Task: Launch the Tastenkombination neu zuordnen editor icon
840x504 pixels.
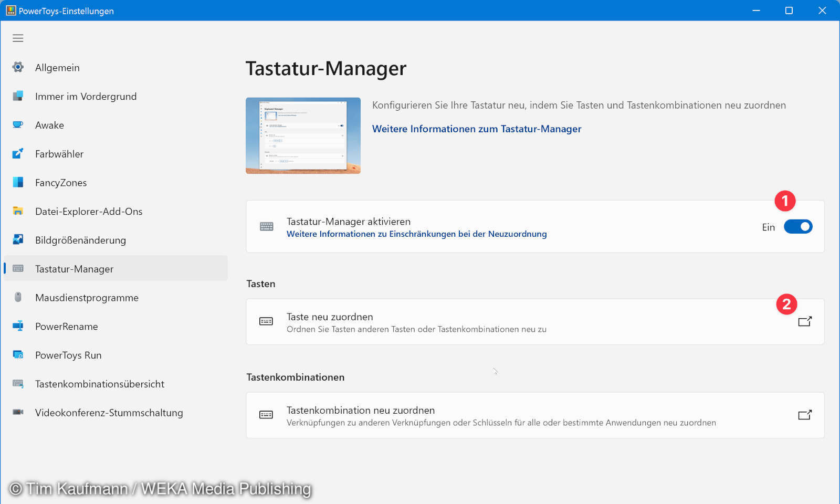Action: pos(805,415)
